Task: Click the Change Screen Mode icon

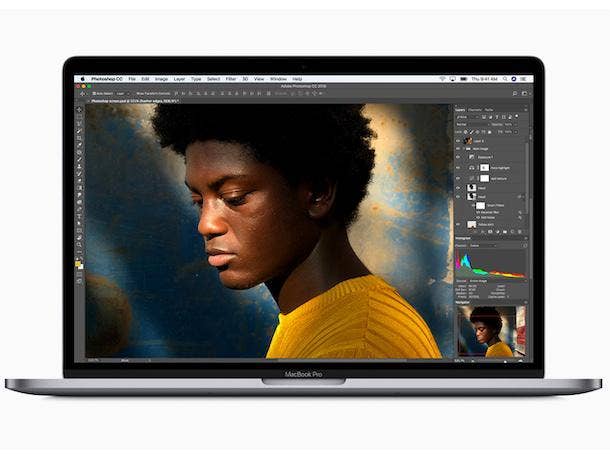Action: [x=79, y=281]
